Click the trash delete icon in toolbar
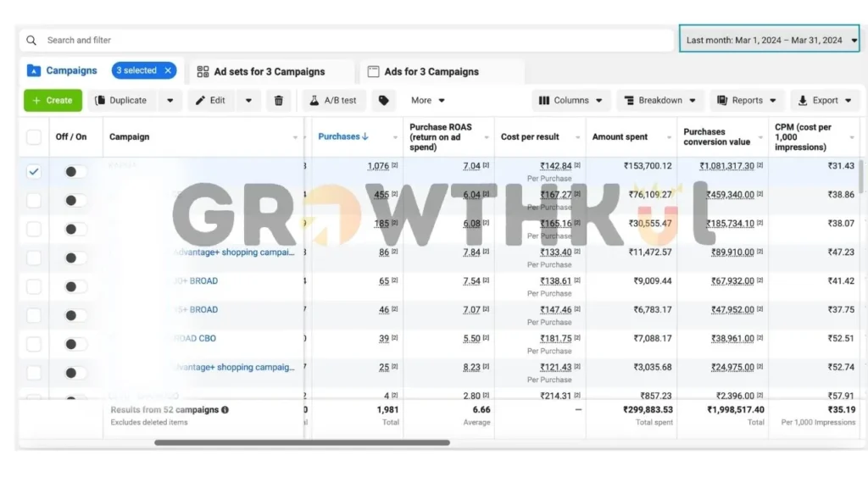 [279, 101]
